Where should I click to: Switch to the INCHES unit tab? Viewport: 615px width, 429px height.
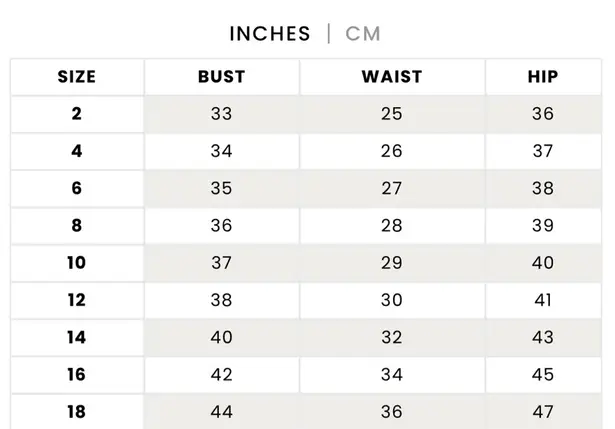click(269, 34)
